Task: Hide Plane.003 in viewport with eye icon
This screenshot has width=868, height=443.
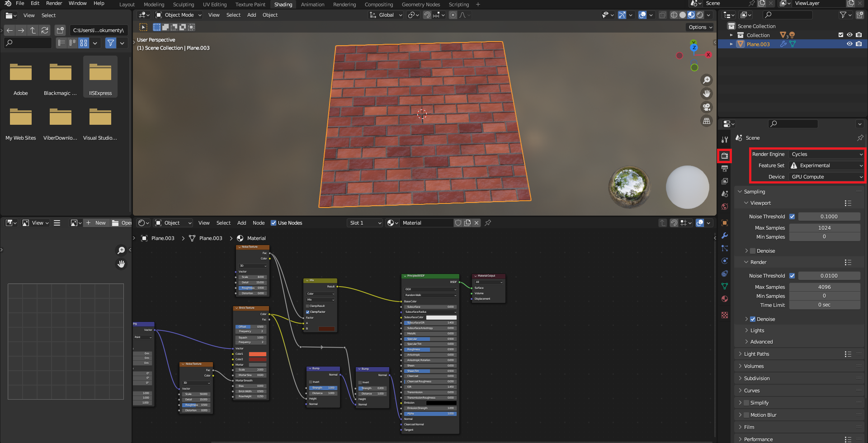Action: (849, 44)
